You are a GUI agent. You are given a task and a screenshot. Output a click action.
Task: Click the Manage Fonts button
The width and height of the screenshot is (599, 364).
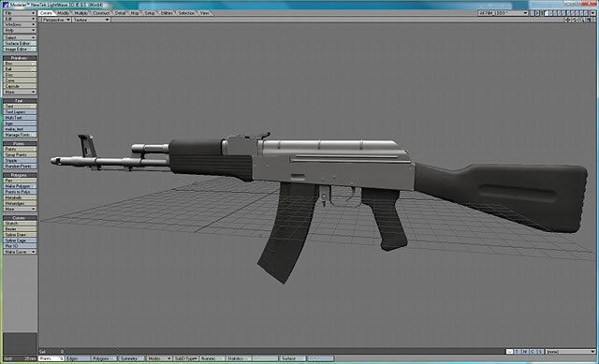[x=20, y=135]
